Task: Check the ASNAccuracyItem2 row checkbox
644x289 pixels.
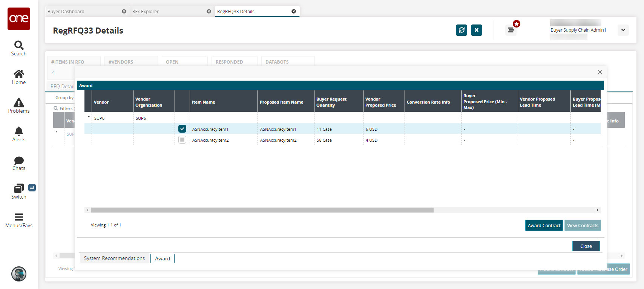Action: (182, 140)
